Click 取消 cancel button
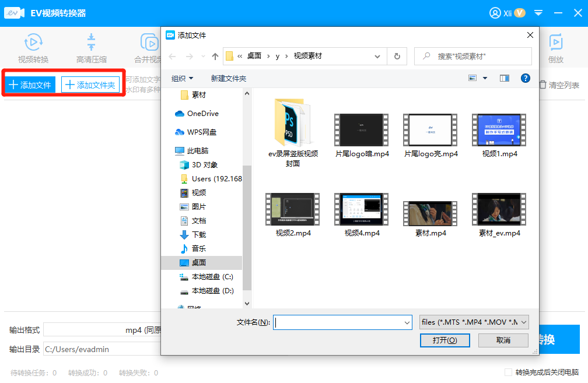This screenshot has width=588, height=383. point(503,340)
